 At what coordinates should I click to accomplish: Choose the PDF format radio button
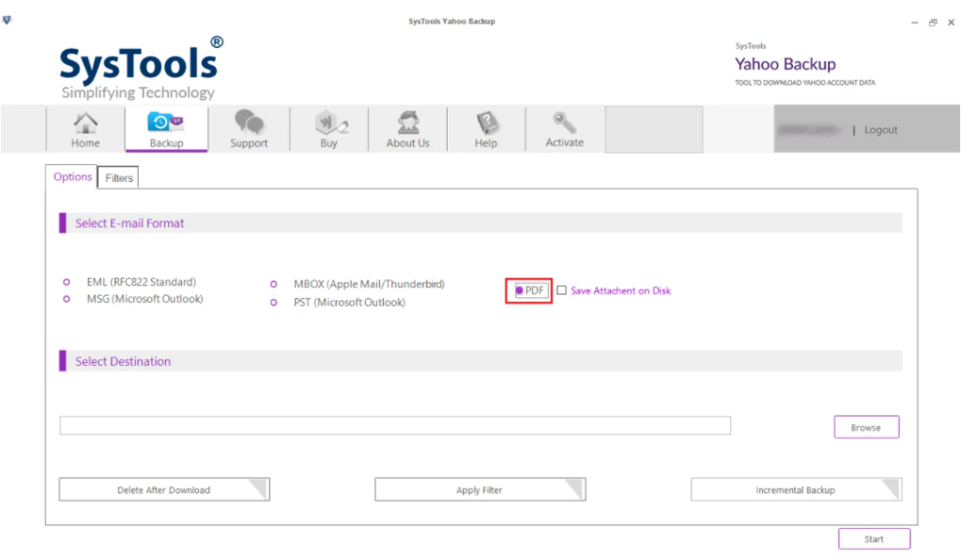tap(519, 291)
